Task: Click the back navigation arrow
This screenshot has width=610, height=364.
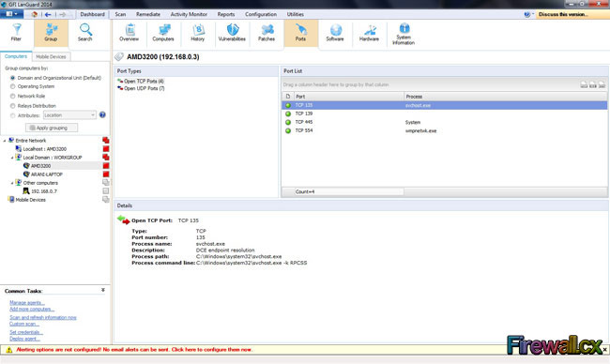Action: pyautogui.click(x=48, y=14)
